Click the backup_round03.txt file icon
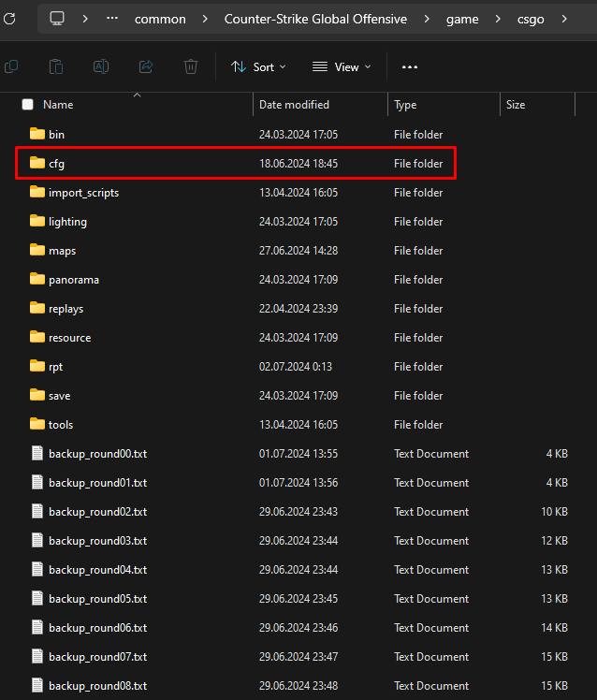 (37, 540)
